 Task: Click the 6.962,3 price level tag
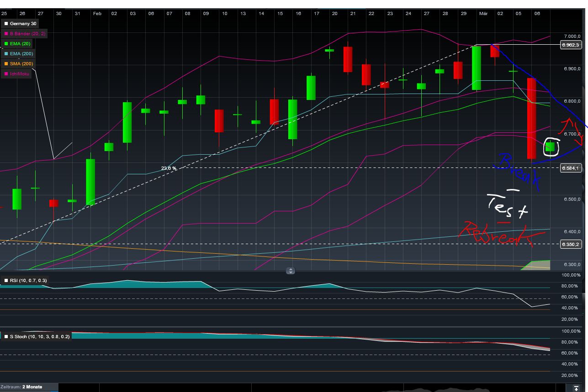(x=570, y=45)
